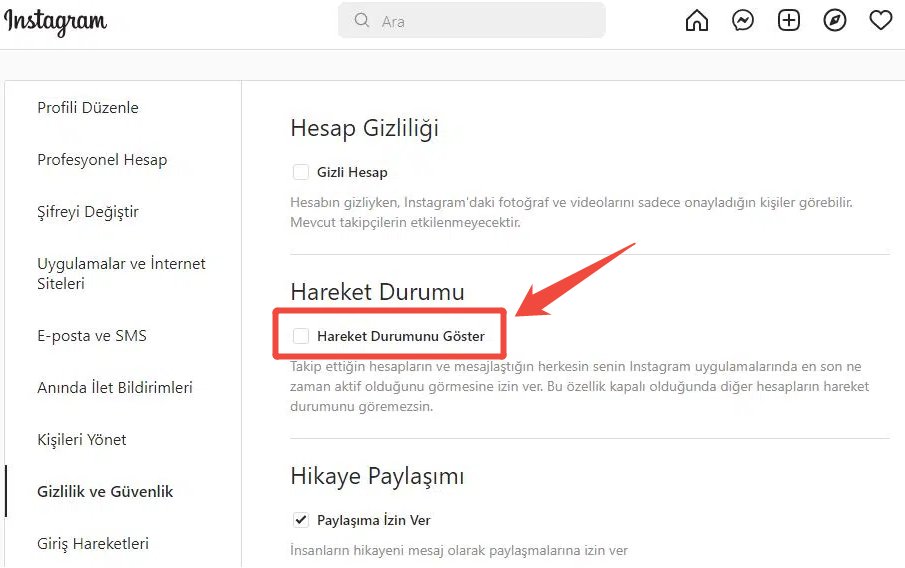
Task: Open E-posta ve SMS settings
Action: click(x=92, y=336)
